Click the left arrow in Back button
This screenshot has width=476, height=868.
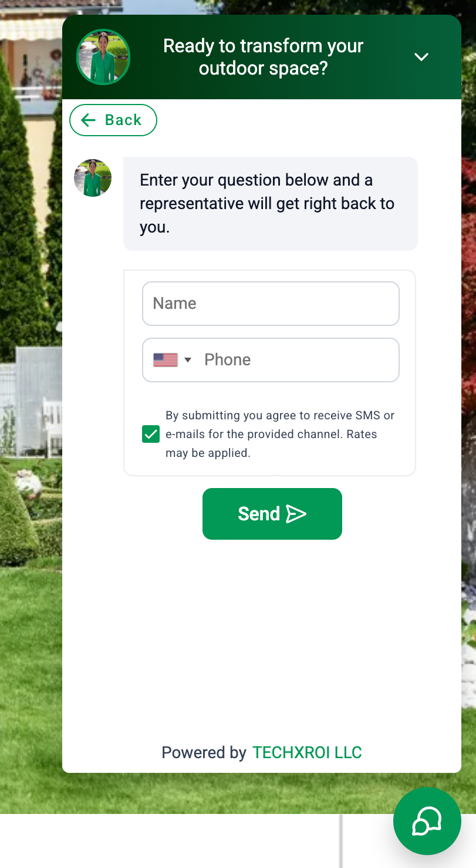point(88,120)
